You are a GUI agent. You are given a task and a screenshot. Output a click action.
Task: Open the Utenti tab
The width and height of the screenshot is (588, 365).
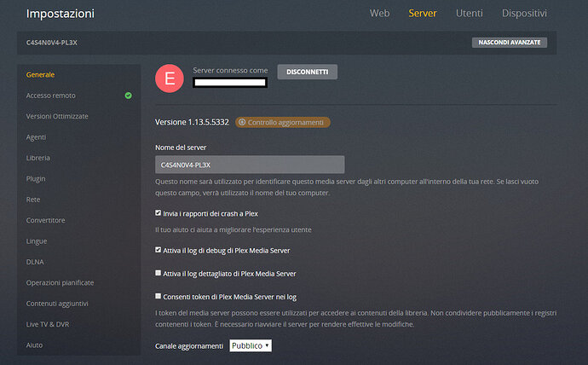[x=470, y=13]
